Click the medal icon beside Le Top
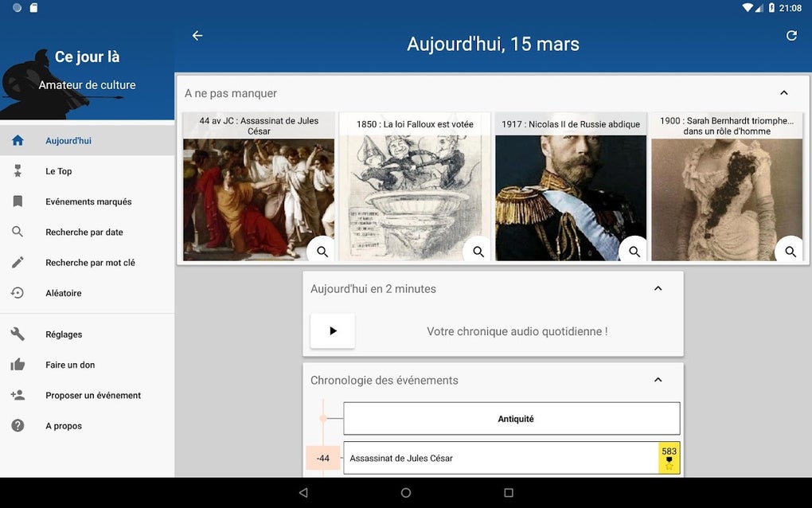The image size is (812, 508). pos(18,171)
